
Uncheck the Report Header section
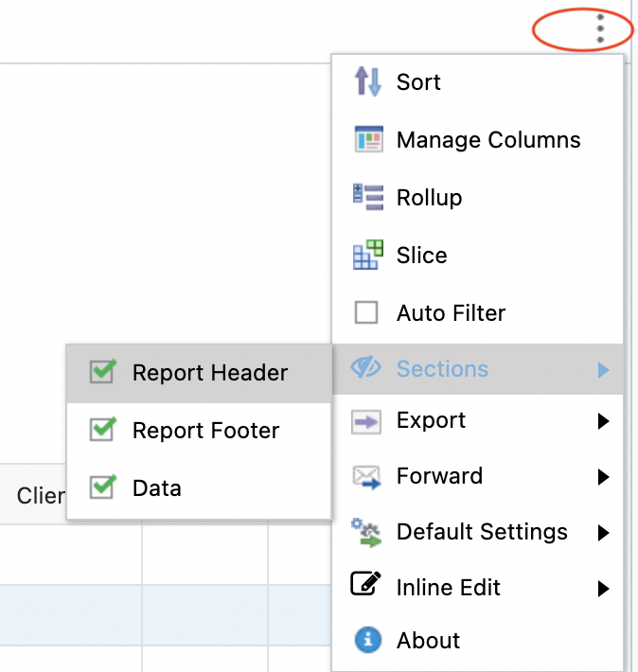click(102, 373)
